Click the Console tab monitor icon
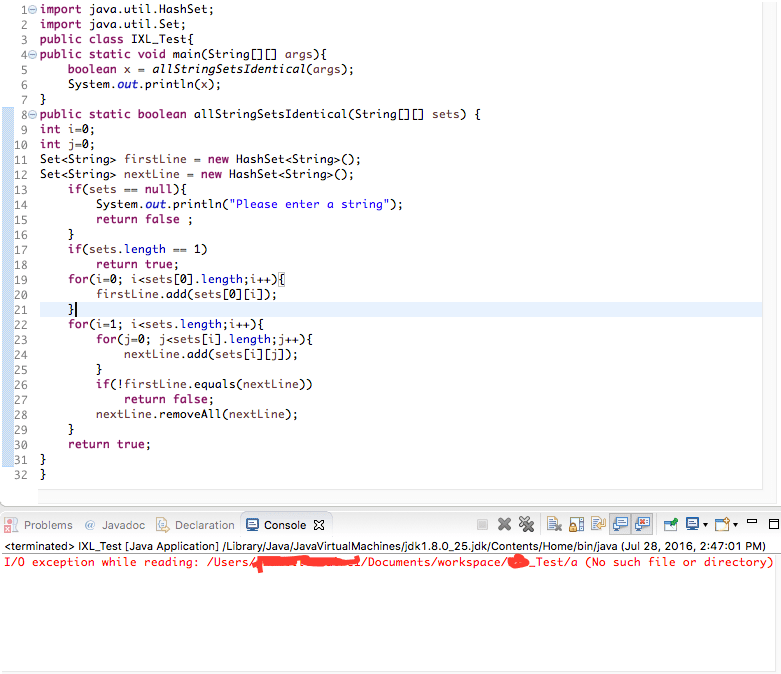Viewport: 781px width, 674px height. click(x=253, y=525)
